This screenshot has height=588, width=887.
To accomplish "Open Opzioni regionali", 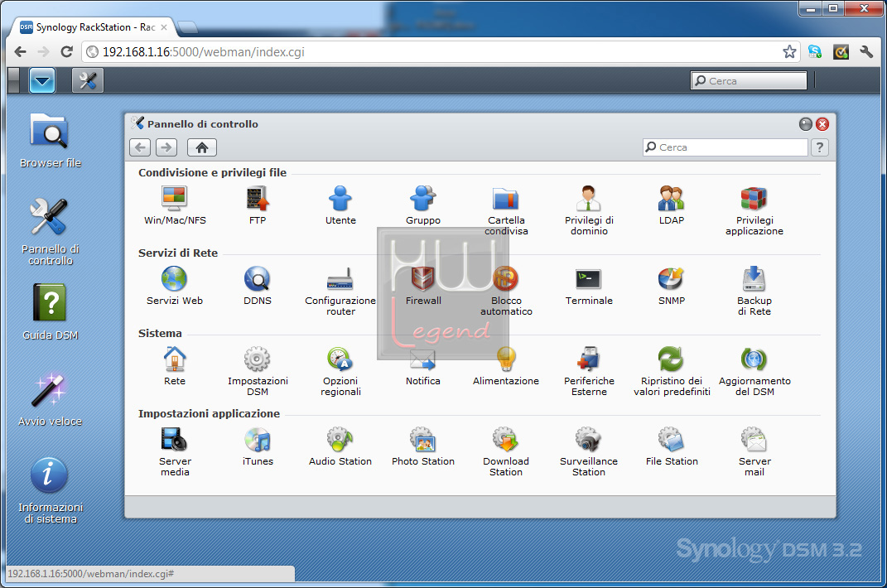I will 340,371.
